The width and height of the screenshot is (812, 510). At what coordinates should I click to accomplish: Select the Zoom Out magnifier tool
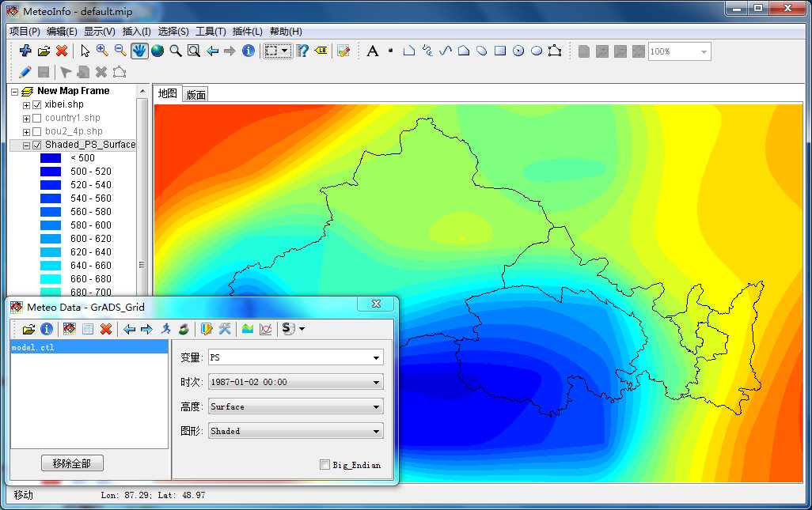pyautogui.click(x=120, y=51)
